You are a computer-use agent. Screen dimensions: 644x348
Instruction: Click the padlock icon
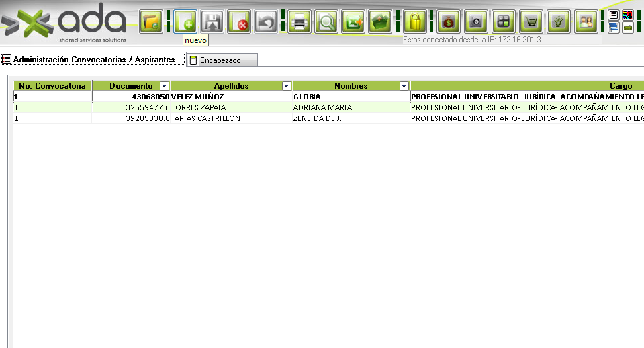[x=415, y=21]
